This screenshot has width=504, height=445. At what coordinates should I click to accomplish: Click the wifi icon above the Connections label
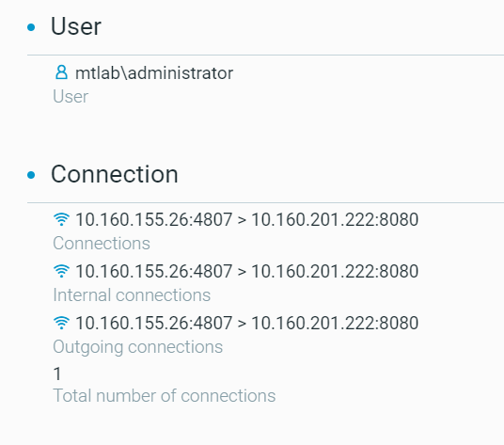[61, 219]
